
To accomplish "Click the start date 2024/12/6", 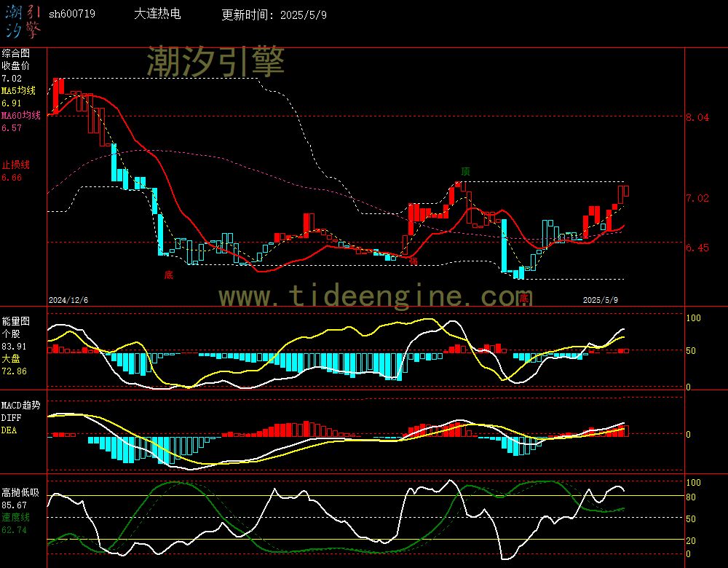I will 68,300.
